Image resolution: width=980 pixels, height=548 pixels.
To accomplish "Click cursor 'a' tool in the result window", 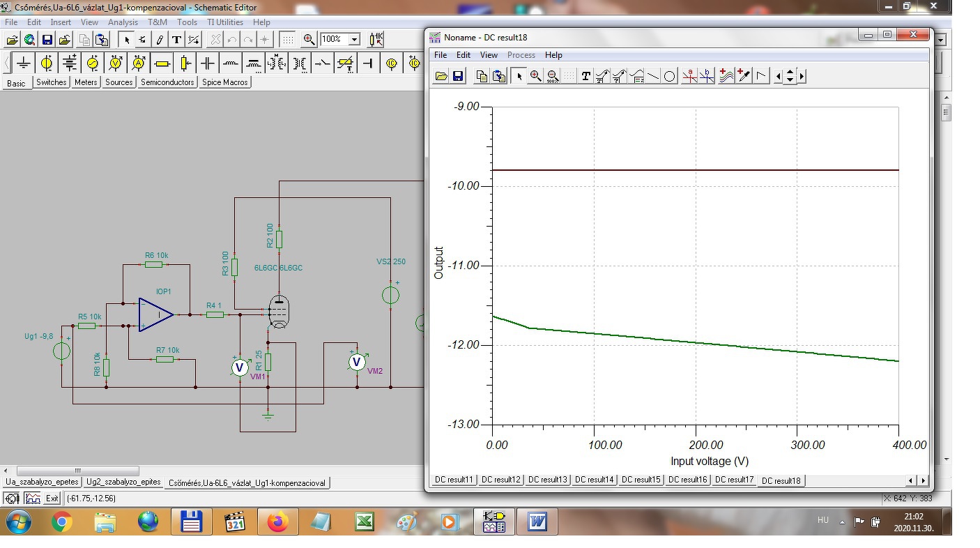I will [689, 76].
